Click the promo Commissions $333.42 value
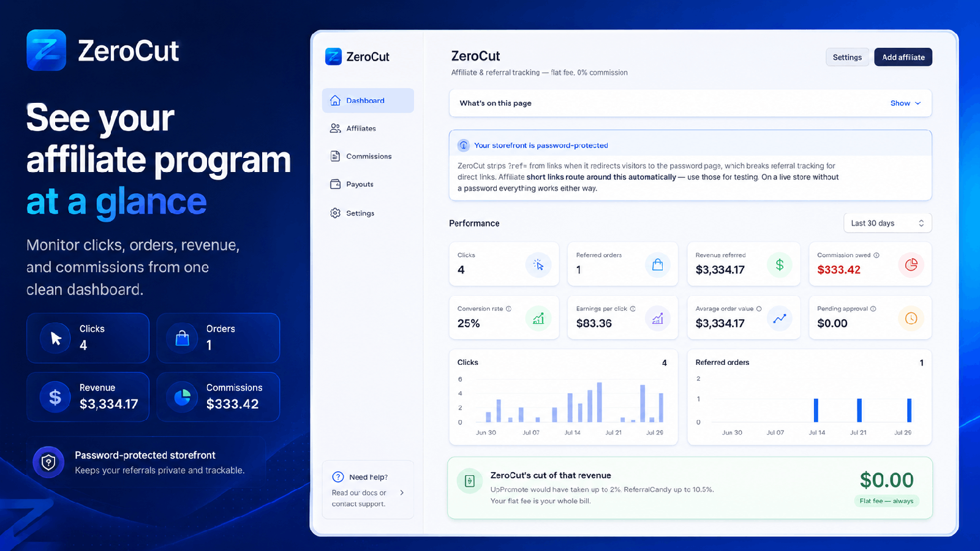This screenshot has height=551, width=980. point(232,404)
